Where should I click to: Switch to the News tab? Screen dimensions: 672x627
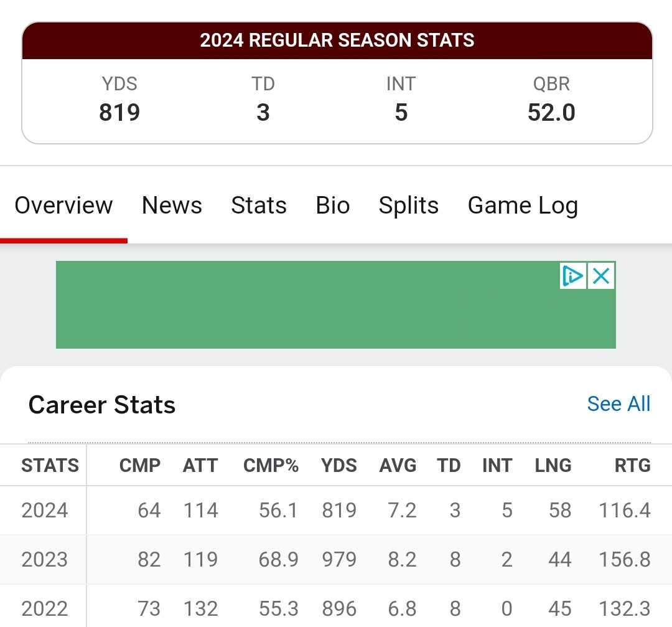pos(172,205)
